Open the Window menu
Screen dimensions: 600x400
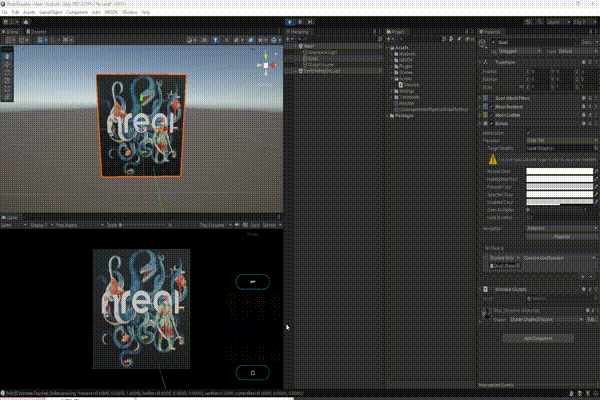coord(129,11)
